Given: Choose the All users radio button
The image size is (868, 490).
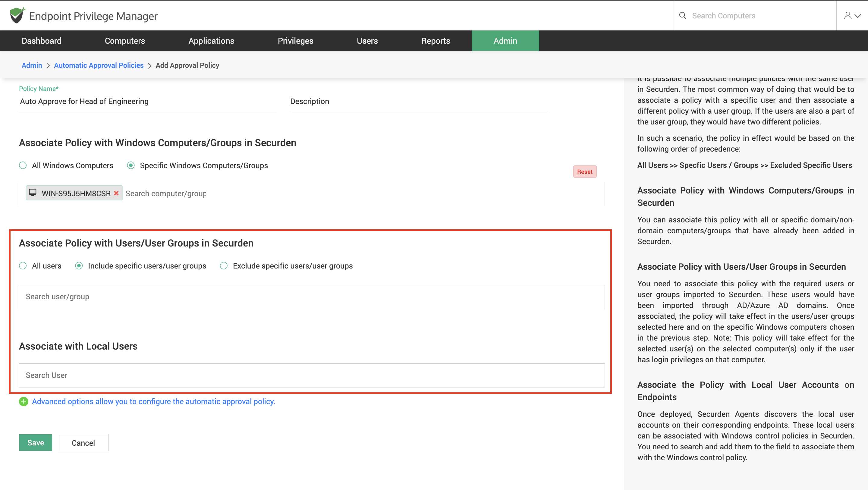Looking at the screenshot, I should point(23,266).
